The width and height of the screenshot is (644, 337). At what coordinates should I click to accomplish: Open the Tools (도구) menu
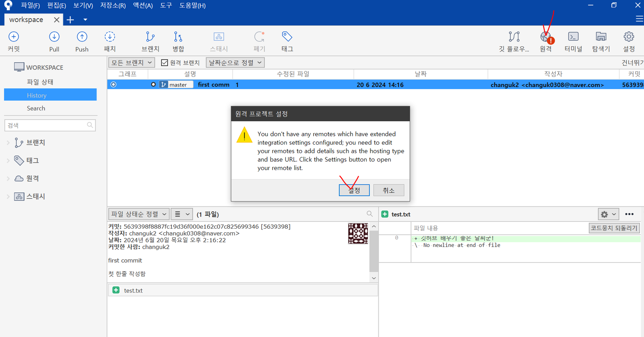tap(166, 5)
